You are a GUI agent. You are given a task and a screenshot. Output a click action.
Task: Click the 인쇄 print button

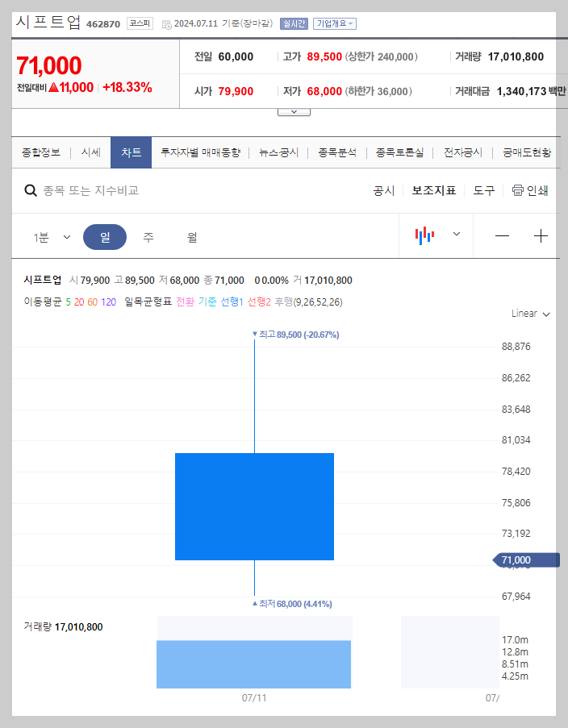[x=530, y=190]
